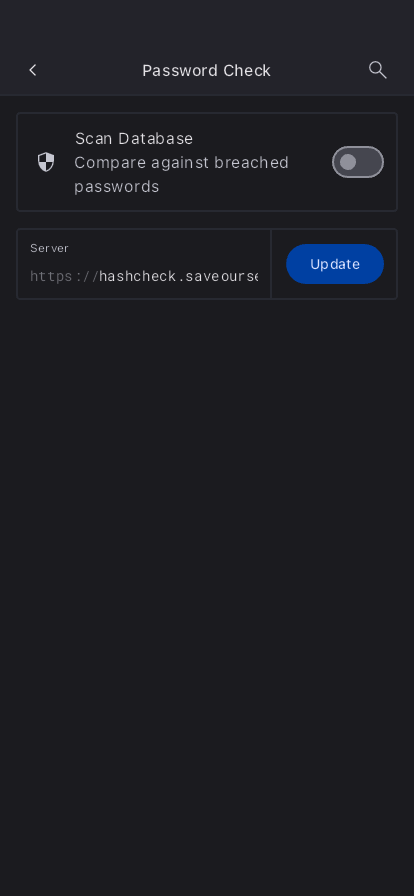414x896 pixels.
Task: Go back using the header arrow
Action: (x=33, y=70)
